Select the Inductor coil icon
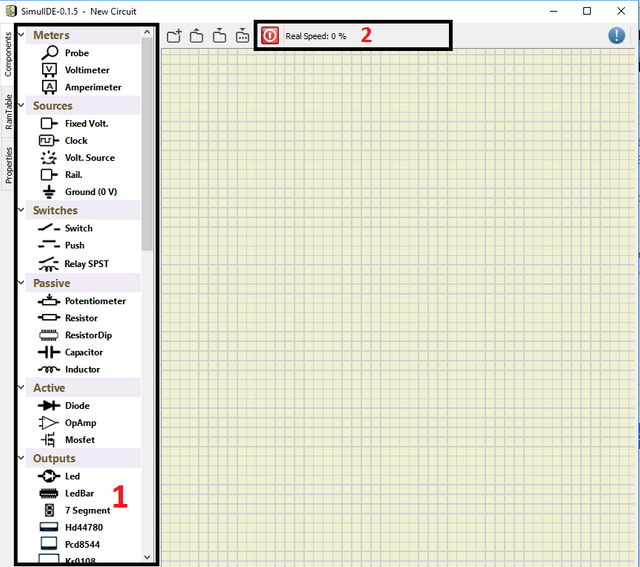Viewport: 640px width, 567px height. coord(49,369)
